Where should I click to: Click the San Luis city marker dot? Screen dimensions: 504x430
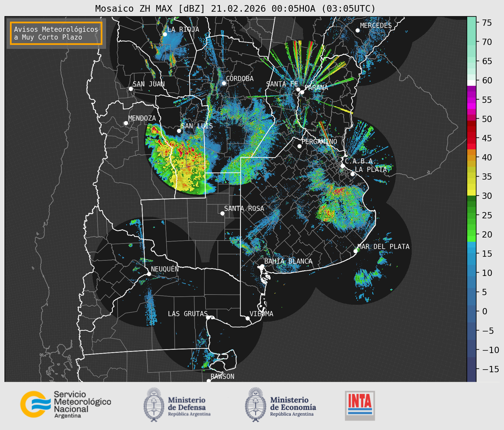point(179,131)
